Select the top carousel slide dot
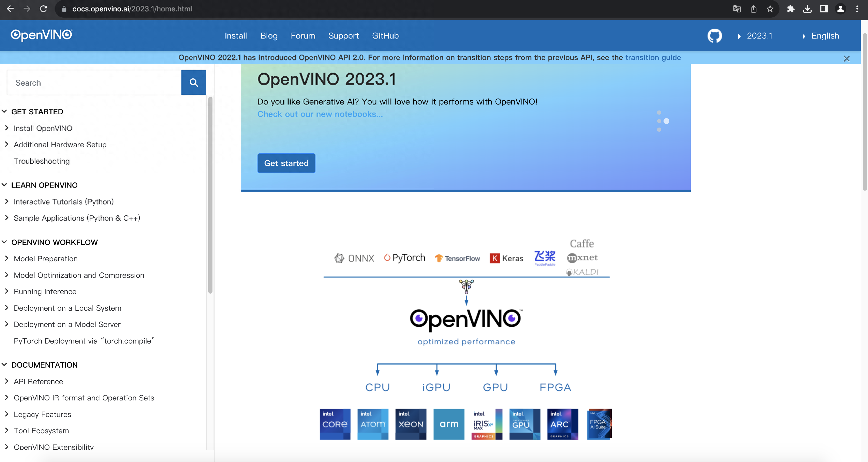 coord(659,113)
